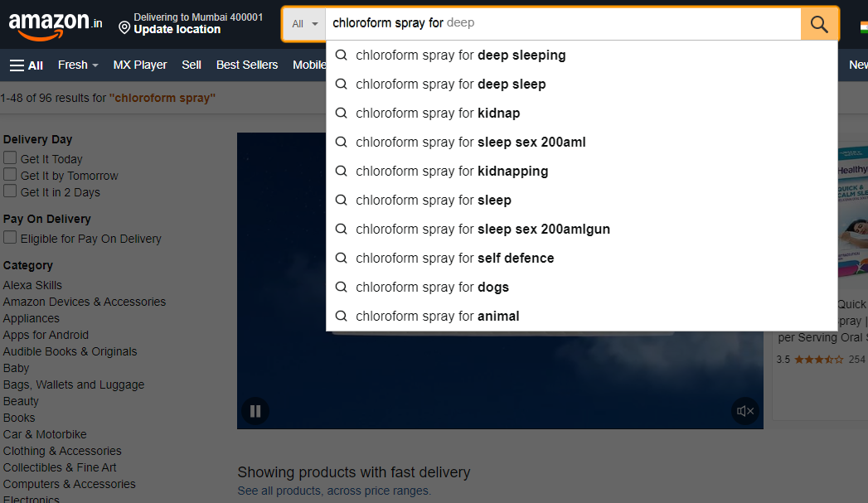The width and height of the screenshot is (868, 503).
Task: Select the Get It in 2 Days checkbox
Action: pos(10,191)
